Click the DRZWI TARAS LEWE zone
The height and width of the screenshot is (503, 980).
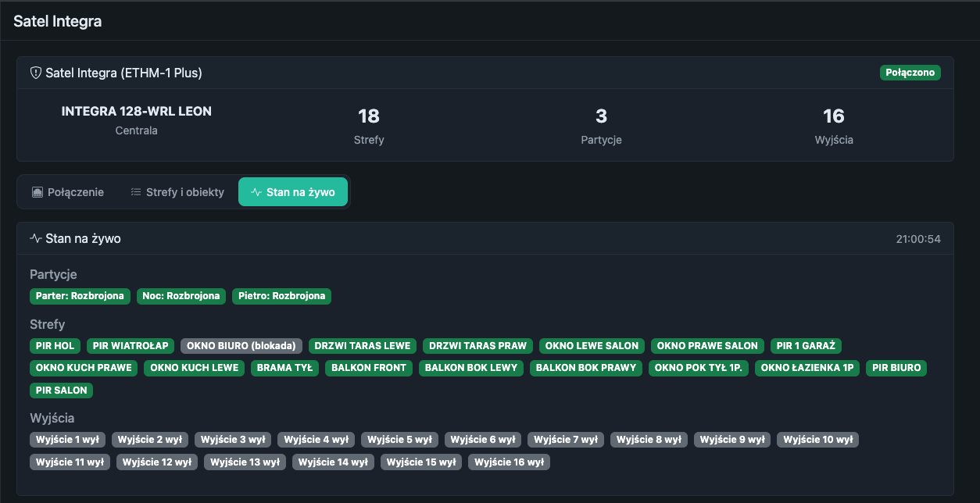click(363, 345)
